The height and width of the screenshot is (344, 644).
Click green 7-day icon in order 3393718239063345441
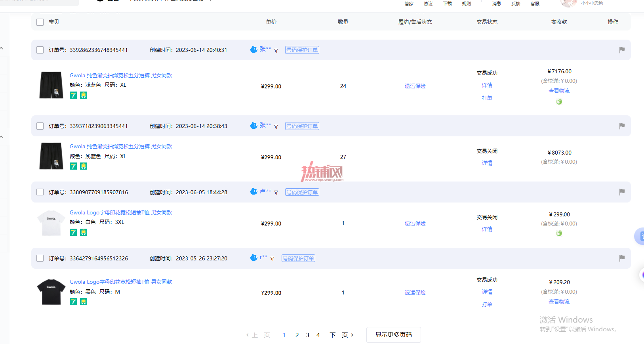pos(73,166)
